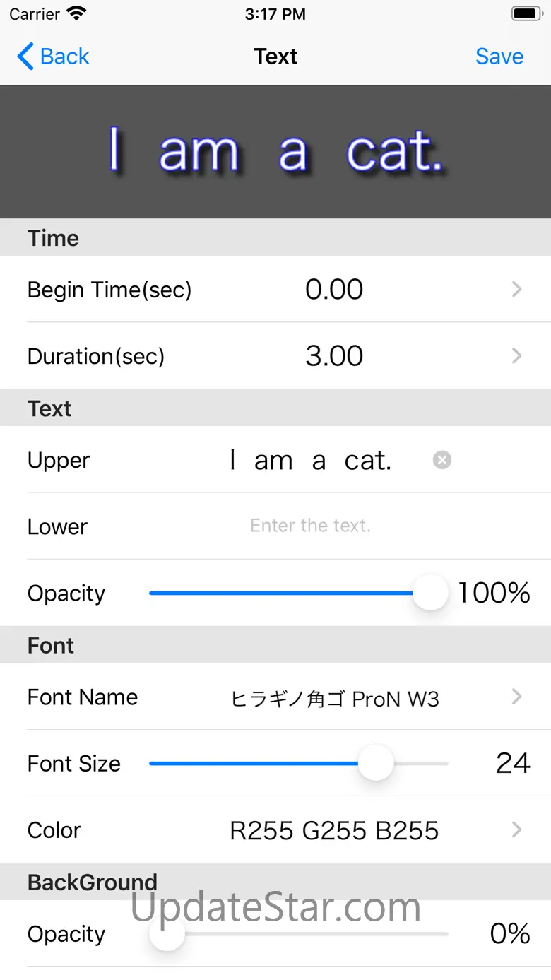Save the text settings
Screen dimensions: 551x980
[499, 57]
